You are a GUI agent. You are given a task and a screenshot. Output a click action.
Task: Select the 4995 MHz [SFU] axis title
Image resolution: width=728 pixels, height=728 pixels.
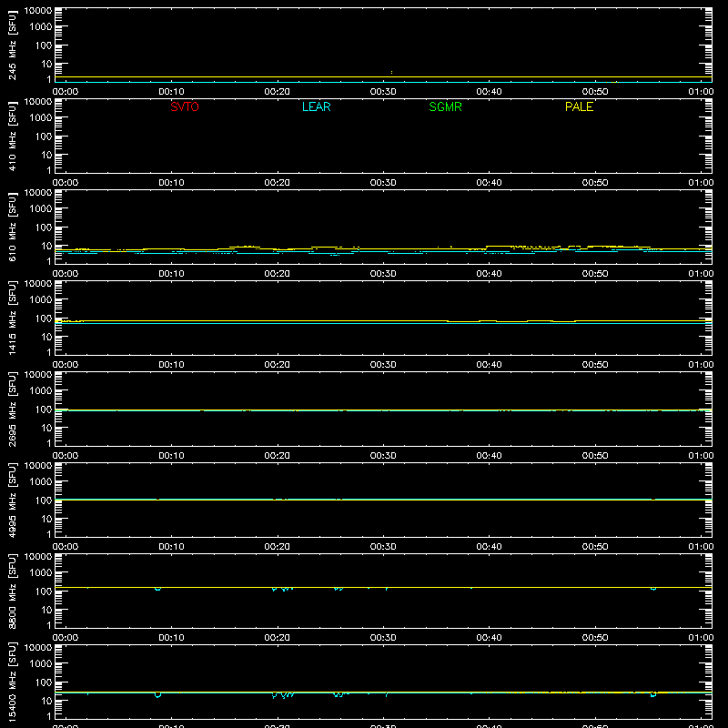coord(12,500)
